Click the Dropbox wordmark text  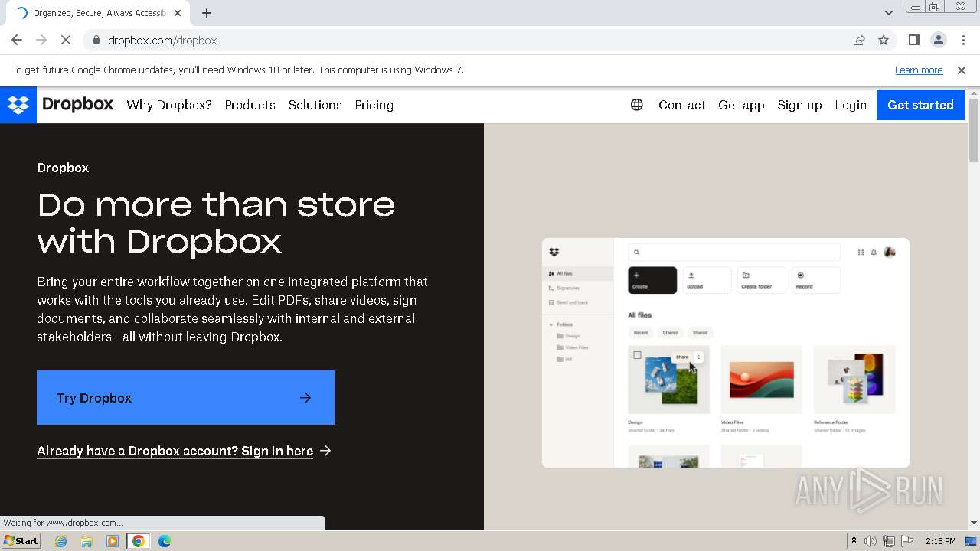click(78, 104)
